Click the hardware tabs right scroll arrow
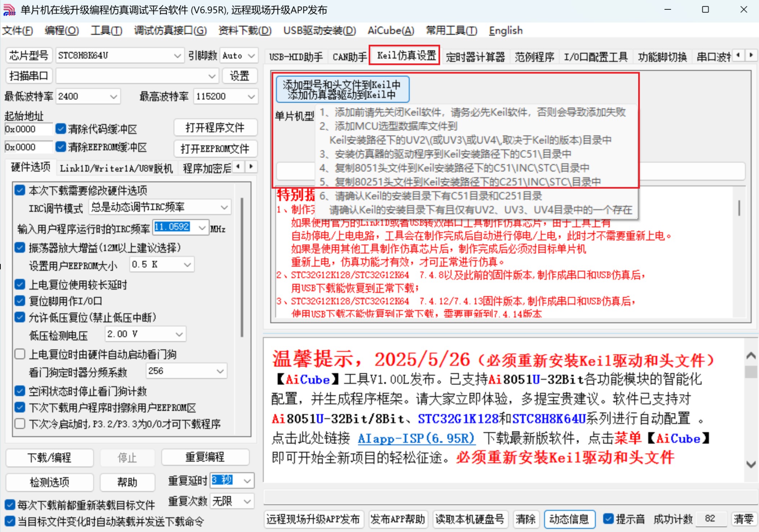 pyautogui.click(x=251, y=167)
